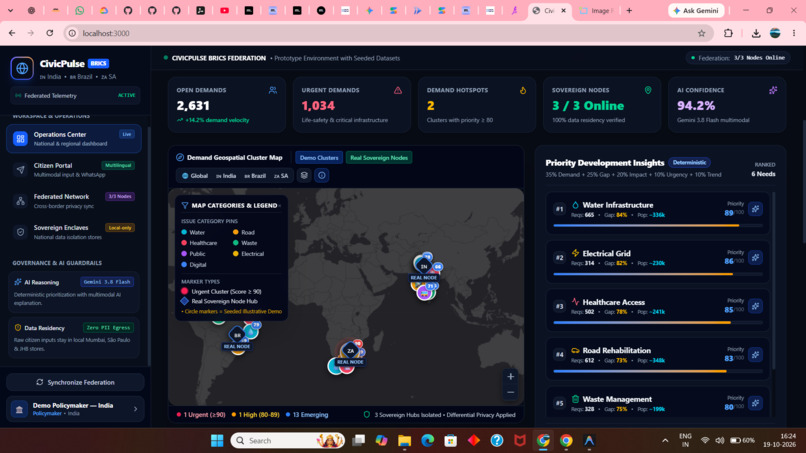Open Federated Network in sidebar
The height and width of the screenshot is (453, 806).
point(74,201)
